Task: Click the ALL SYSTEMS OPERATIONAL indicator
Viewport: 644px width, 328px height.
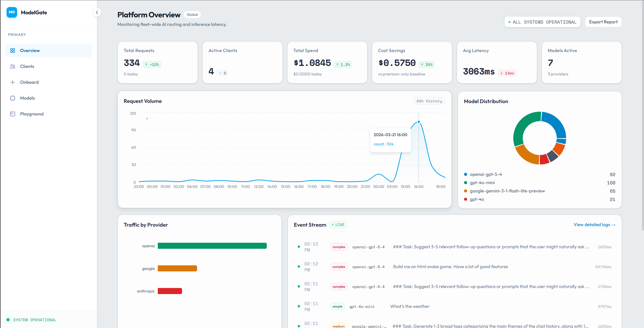Action: (x=542, y=22)
